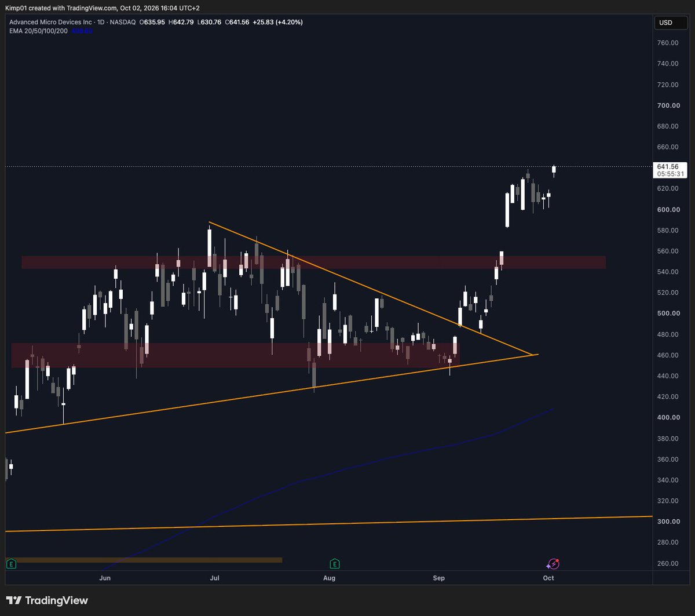695x616 pixels.
Task: Click the EMA 20/50/100/200 indicator label
Action: (x=38, y=31)
